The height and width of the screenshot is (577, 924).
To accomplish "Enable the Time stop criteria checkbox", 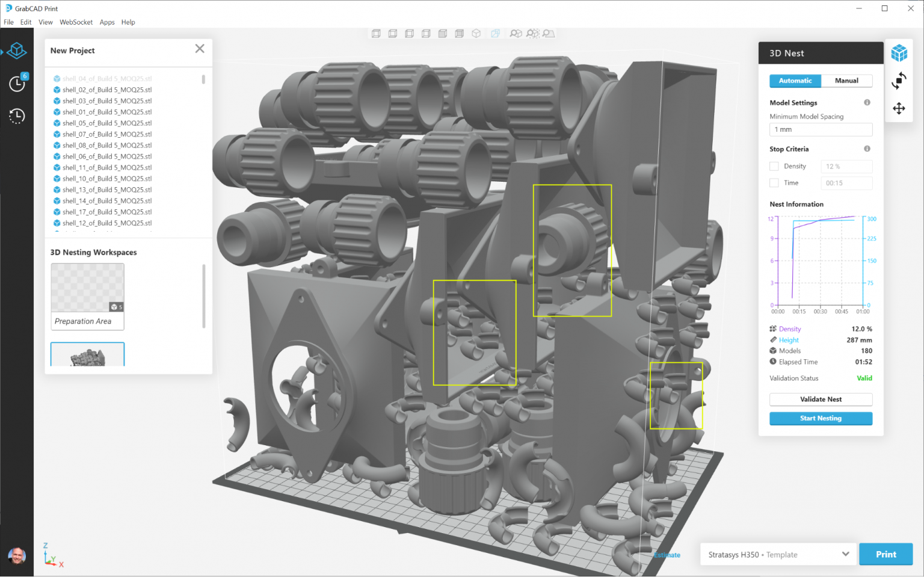I will [x=774, y=183].
